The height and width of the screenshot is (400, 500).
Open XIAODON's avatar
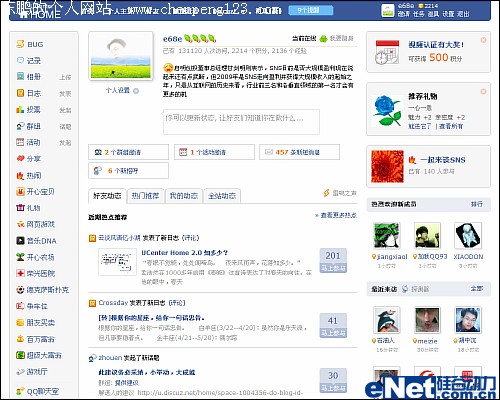[468, 236]
